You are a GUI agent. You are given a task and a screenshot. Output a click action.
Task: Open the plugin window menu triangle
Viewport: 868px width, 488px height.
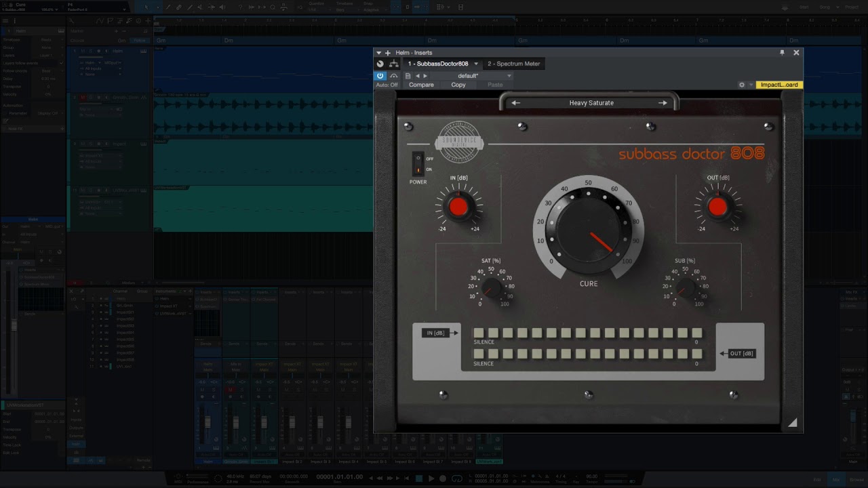[x=379, y=53]
